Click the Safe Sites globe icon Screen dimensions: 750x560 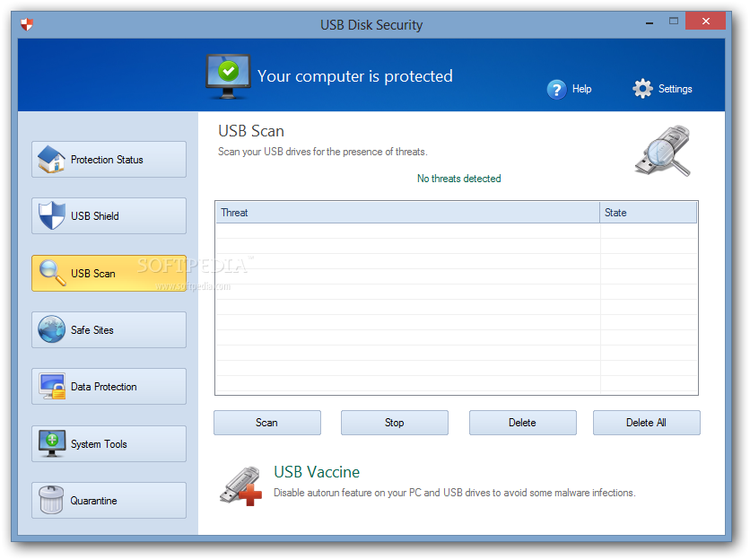click(x=52, y=329)
